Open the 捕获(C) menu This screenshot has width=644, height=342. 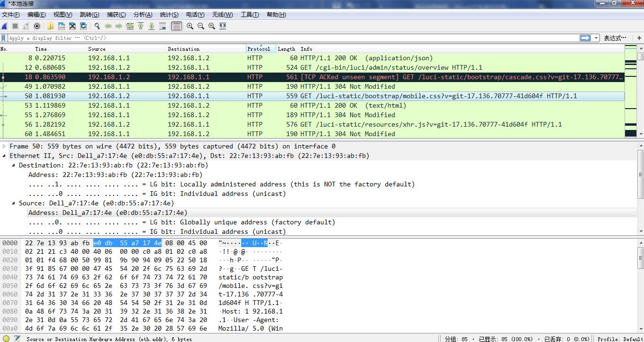point(117,15)
